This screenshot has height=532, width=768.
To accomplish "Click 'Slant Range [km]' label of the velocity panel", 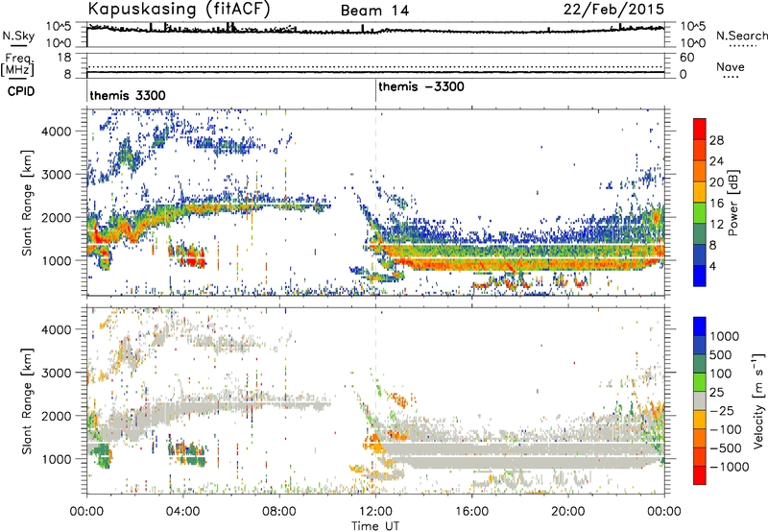I will tap(27, 401).
